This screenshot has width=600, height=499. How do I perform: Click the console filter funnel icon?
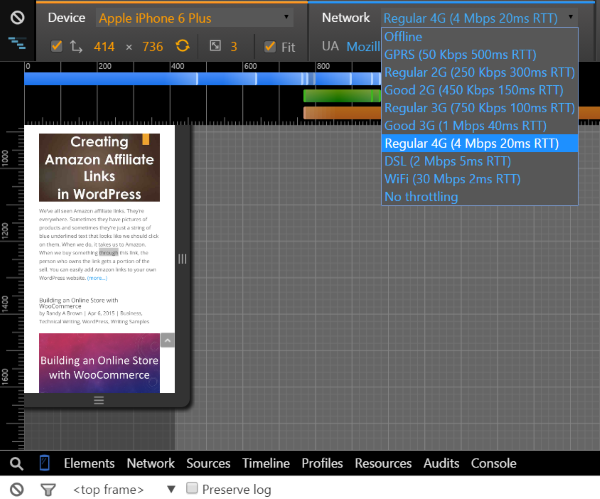[x=48, y=489]
